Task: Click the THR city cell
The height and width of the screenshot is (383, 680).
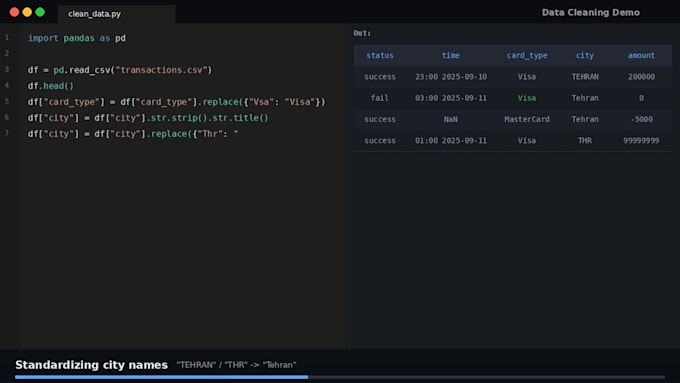Action: 585,141
